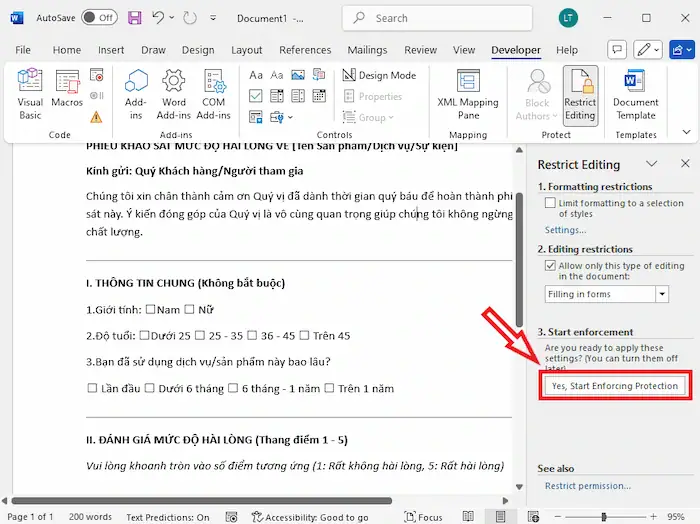Image resolution: width=700 pixels, height=524 pixels.
Task: Click the Restrict Editing ribbon button
Action: (580, 94)
